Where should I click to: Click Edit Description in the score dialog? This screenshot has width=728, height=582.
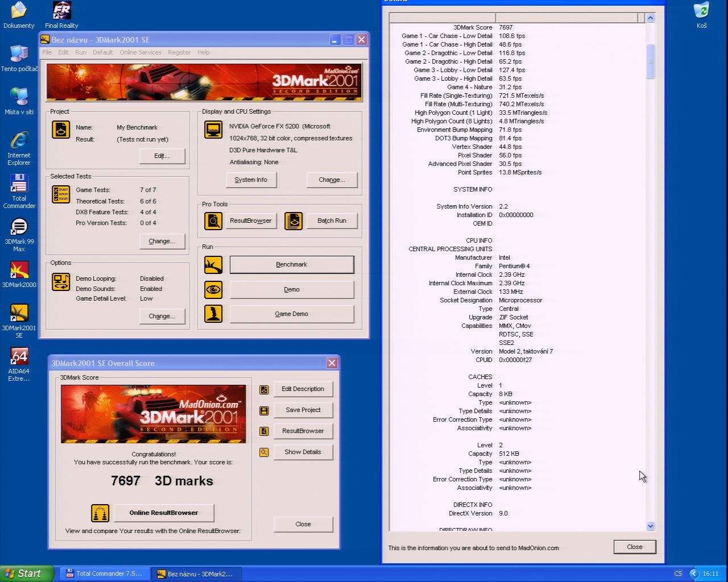tap(303, 389)
